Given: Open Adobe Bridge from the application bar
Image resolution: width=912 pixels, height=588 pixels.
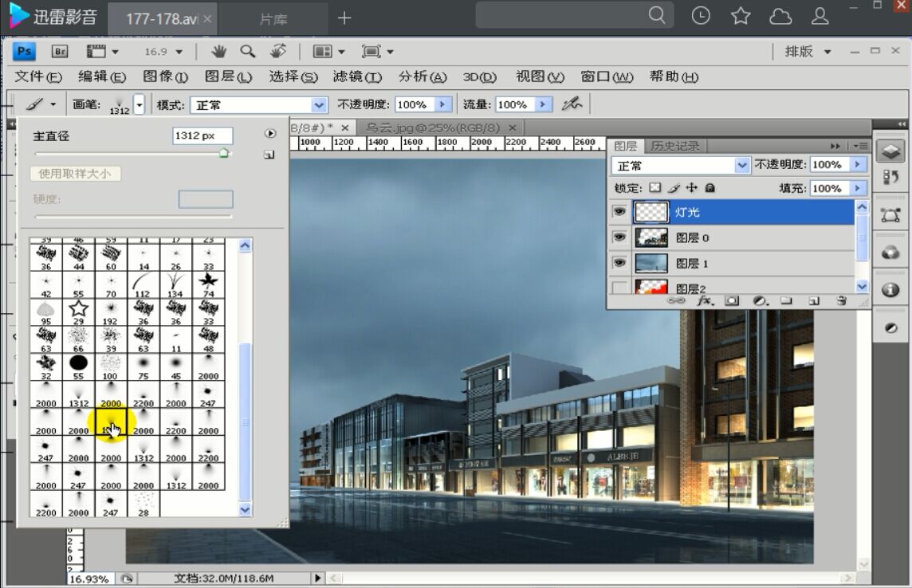Looking at the screenshot, I should point(59,51).
